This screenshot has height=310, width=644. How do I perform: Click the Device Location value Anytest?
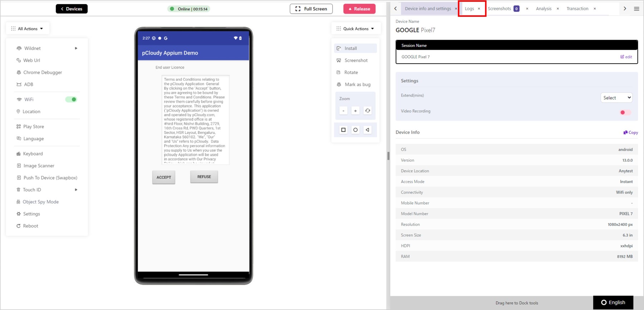tap(626, 171)
